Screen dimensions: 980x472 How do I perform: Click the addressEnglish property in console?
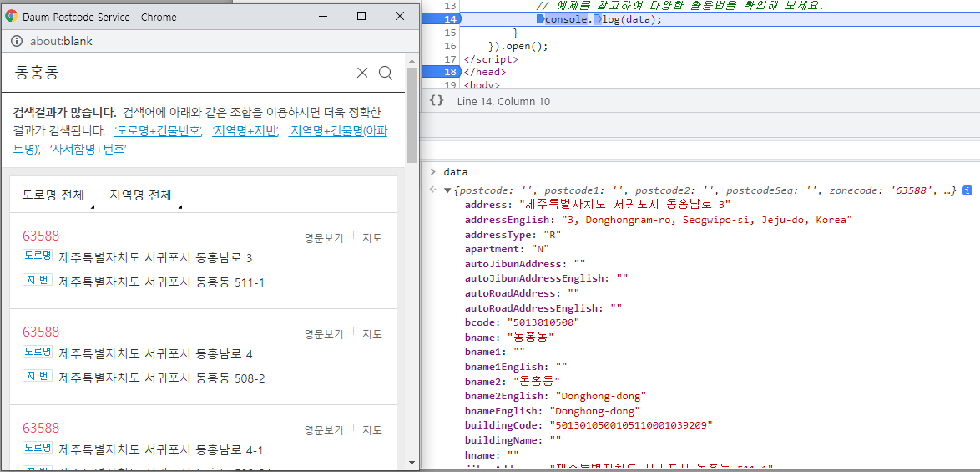pos(659,220)
